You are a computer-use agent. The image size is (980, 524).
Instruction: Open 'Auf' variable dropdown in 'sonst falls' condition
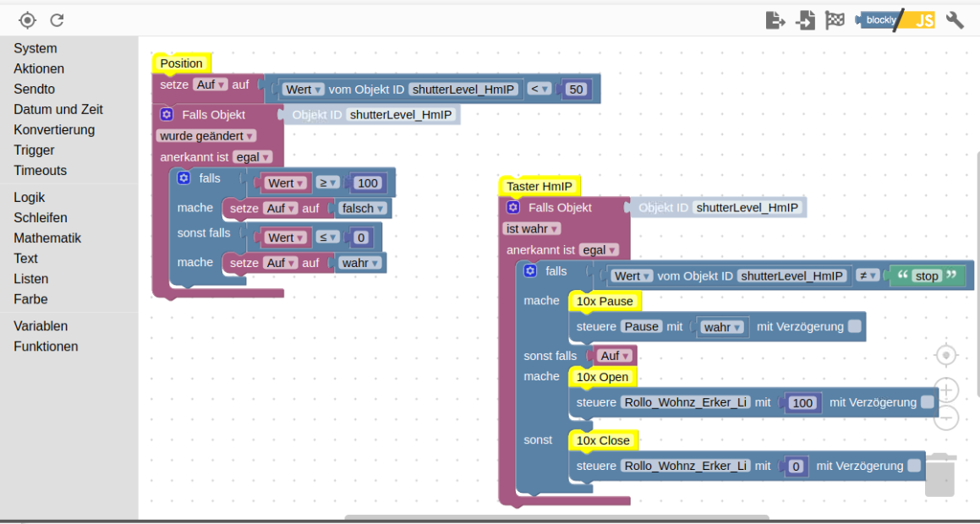tap(615, 355)
